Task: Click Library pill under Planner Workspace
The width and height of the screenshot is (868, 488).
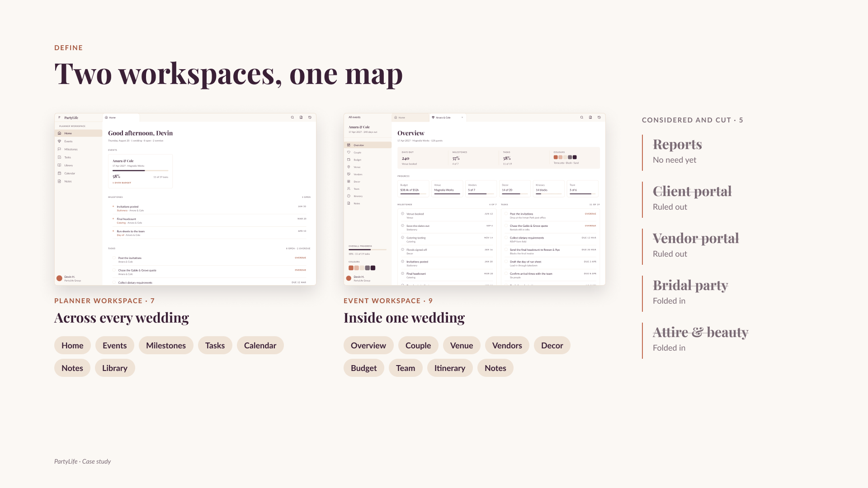Action: point(115,368)
